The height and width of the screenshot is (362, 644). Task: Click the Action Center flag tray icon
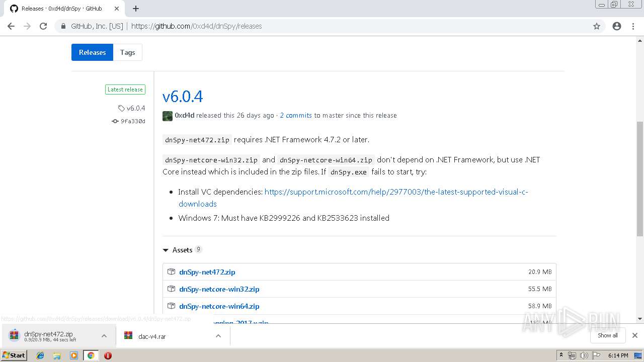(x=595, y=355)
